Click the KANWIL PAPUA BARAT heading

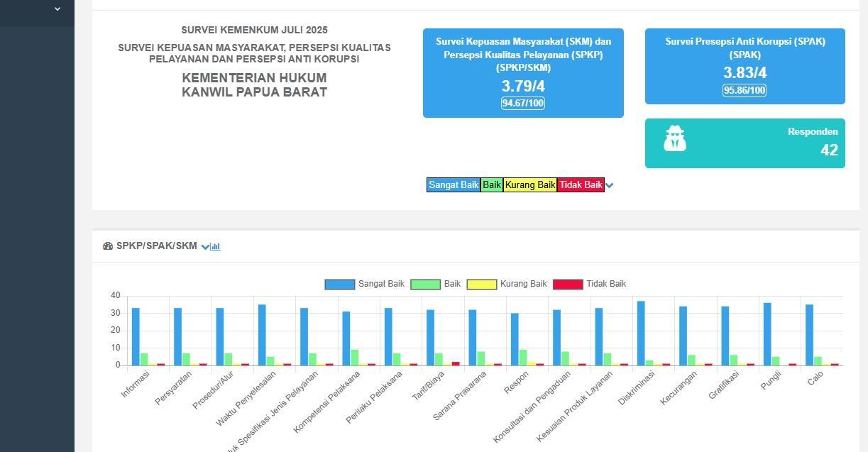coord(254,92)
